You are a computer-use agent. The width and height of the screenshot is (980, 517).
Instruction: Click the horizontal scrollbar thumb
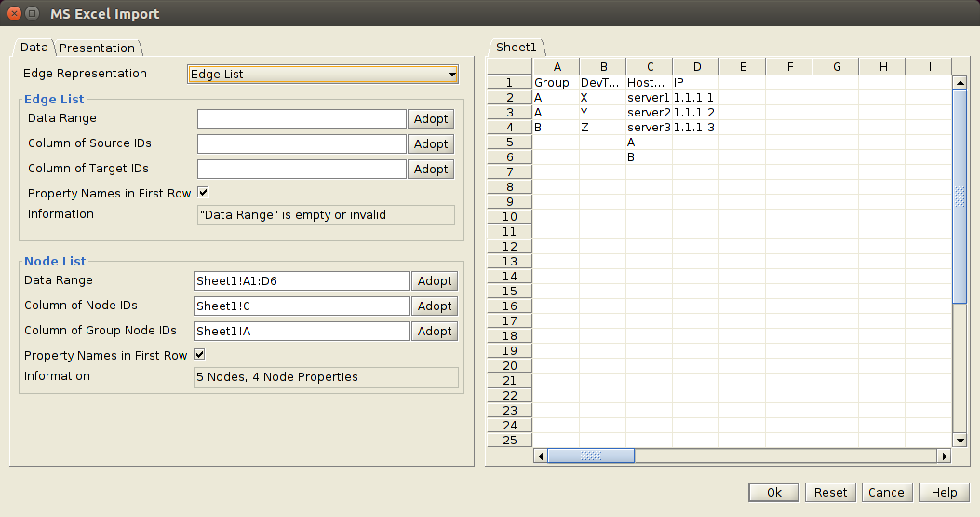click(x=591, y=456)
